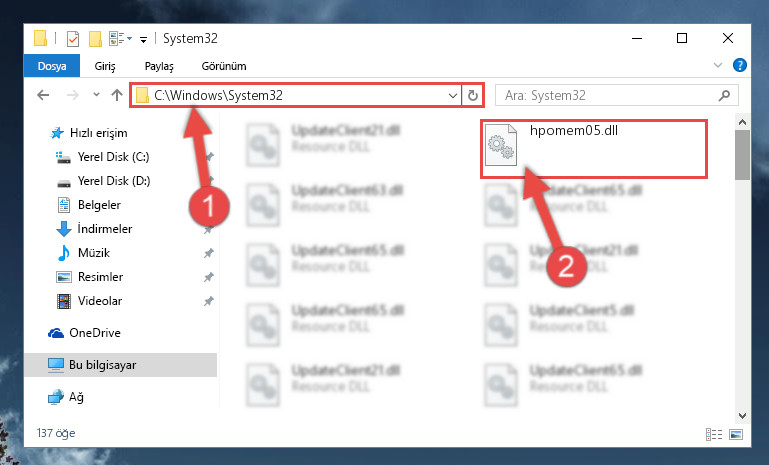
Task: Open the Dosya tab
Action: (52, 66)
